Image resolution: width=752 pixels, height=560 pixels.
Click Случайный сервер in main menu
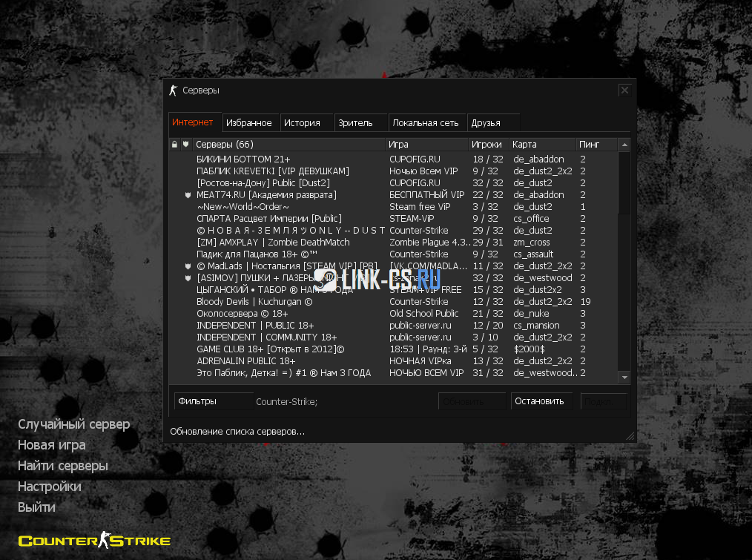pyautogui.click(x=74, y=424)
